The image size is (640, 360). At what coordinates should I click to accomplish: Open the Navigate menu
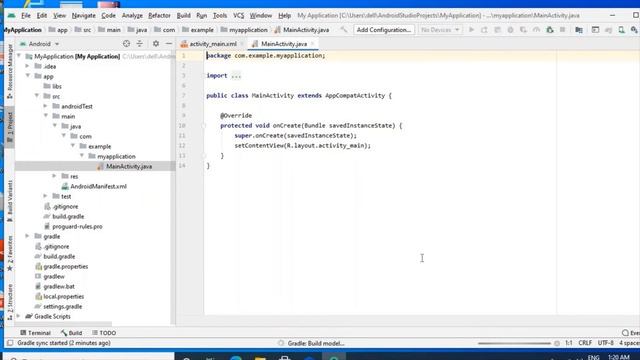[84, 16]
